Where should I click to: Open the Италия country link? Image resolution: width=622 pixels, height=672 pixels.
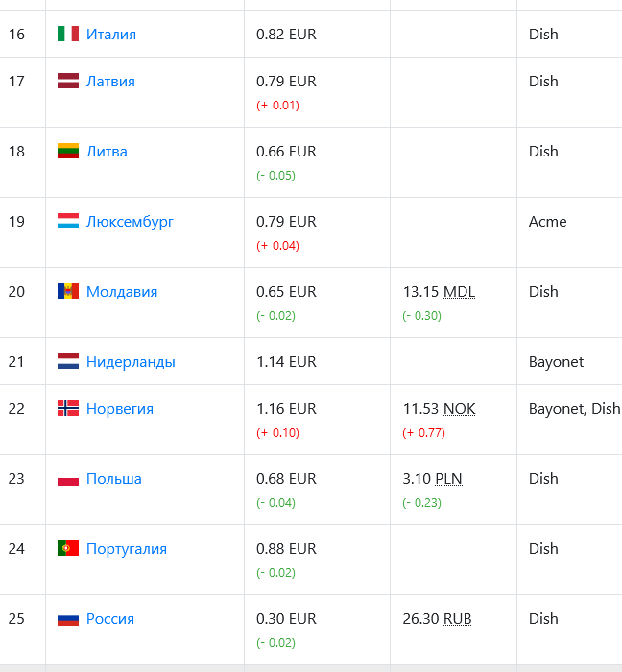coord(111,35)
